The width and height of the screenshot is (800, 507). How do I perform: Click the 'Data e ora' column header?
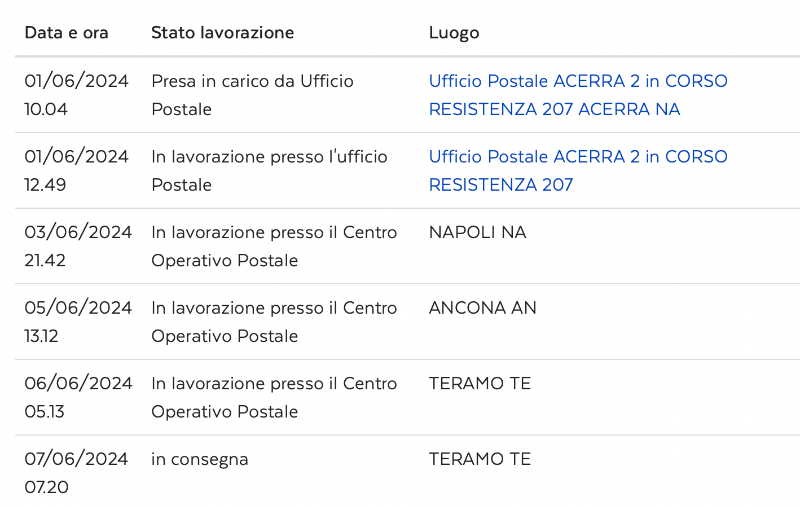tap(66, 33)
